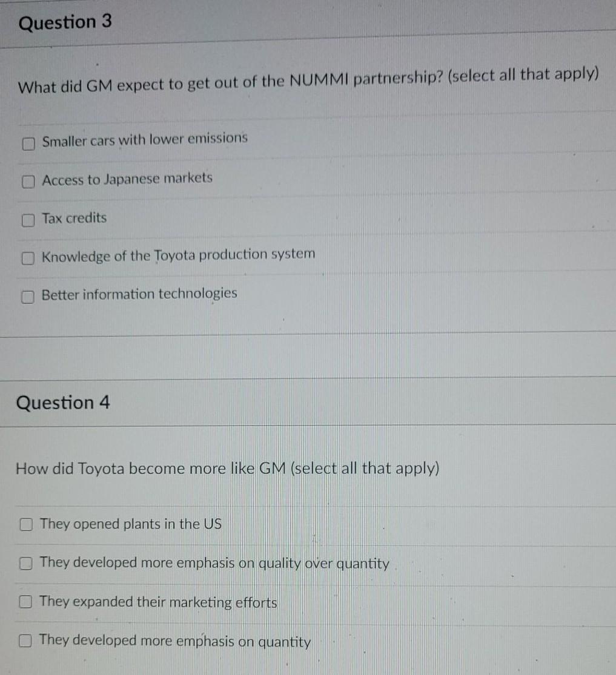The height and width of the screenshot is (675, 616).
Task: Click the quality over quantity answer label
Action: tap(214, 564)
